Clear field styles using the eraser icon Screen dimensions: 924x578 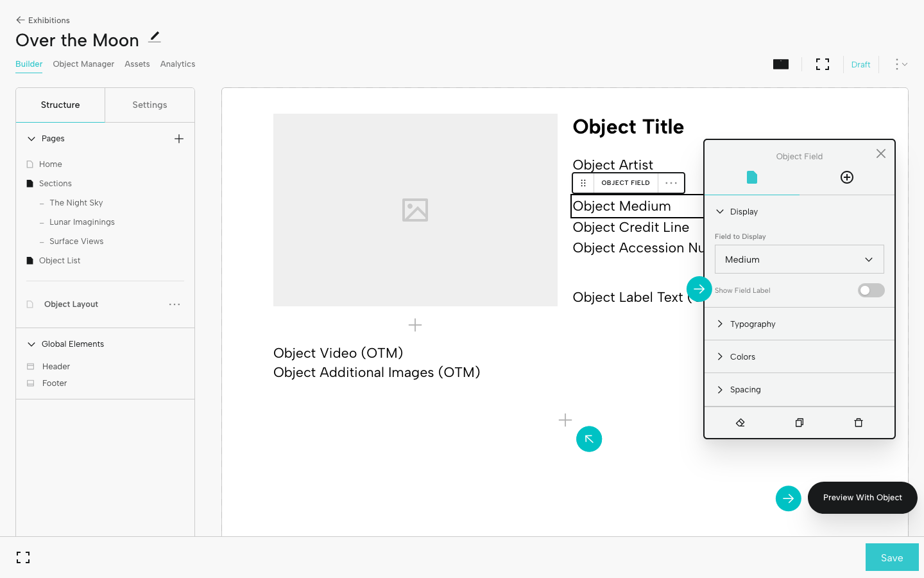[x=740, y=423]
